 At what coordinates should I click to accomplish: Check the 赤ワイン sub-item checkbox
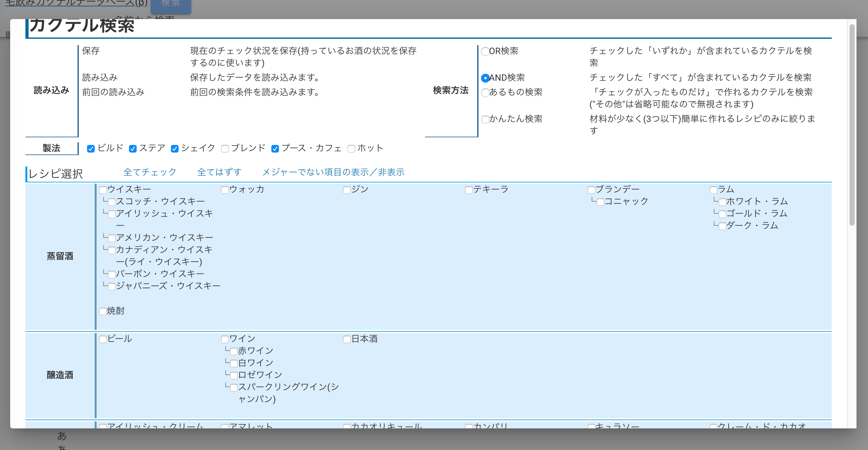tap(234, 351)
